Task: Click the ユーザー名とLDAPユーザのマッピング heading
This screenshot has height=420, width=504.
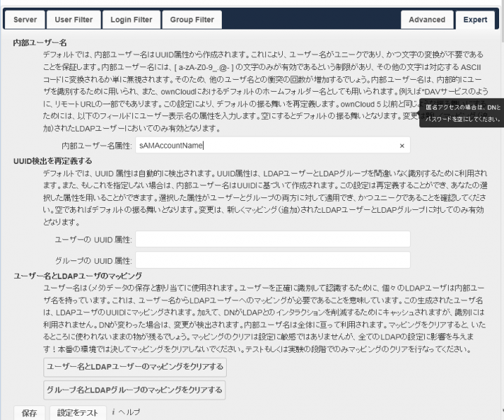Action: point(78,276)
